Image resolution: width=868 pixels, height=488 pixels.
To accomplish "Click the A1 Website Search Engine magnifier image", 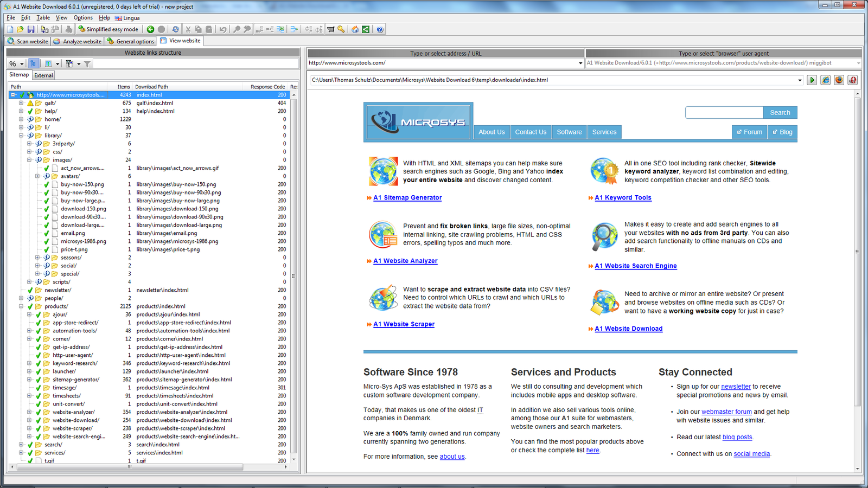I will [604, 236].
